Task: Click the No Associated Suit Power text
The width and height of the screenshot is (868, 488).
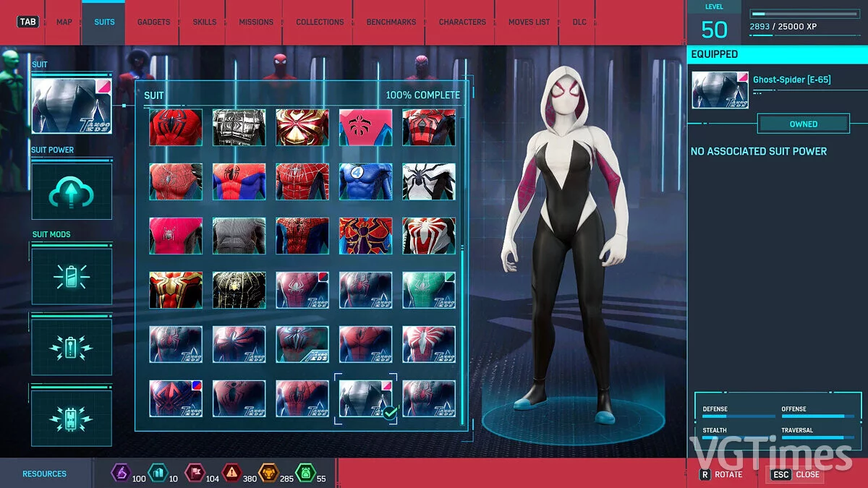Action: [758, 151]
